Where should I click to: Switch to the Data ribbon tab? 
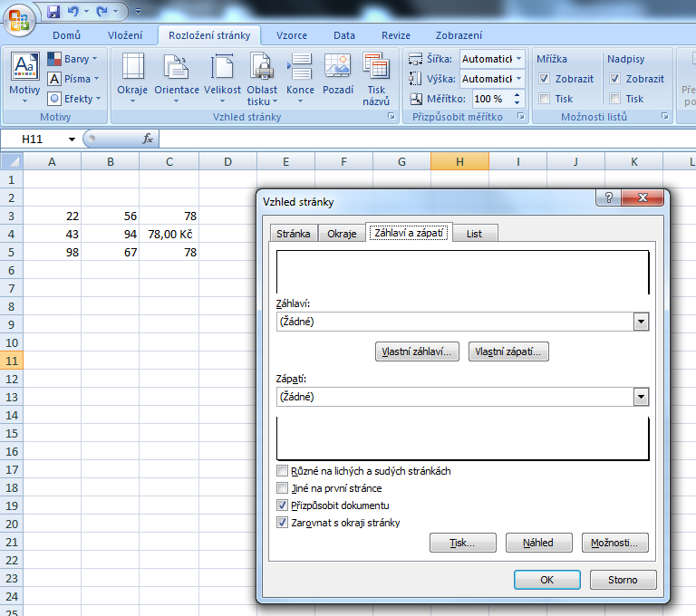point(344,35)
